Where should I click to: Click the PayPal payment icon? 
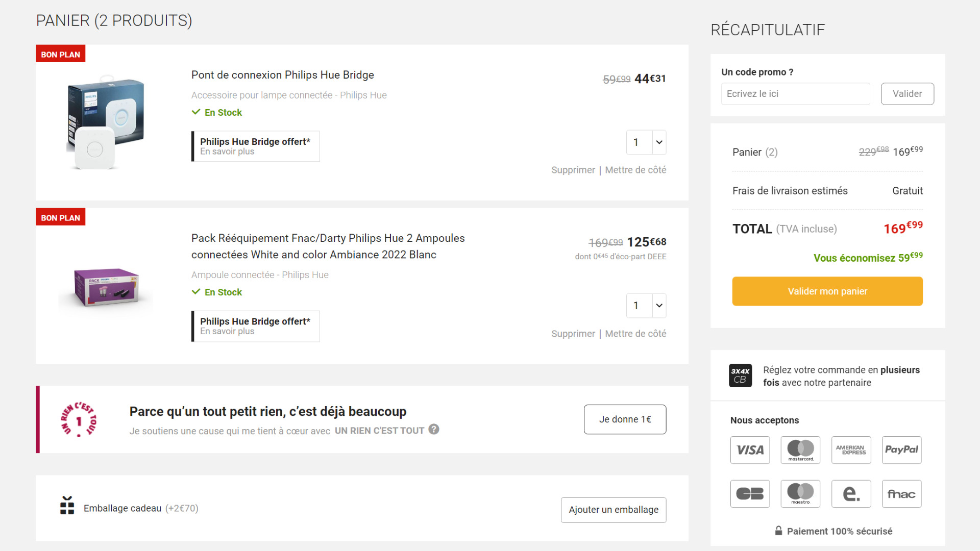901,450
